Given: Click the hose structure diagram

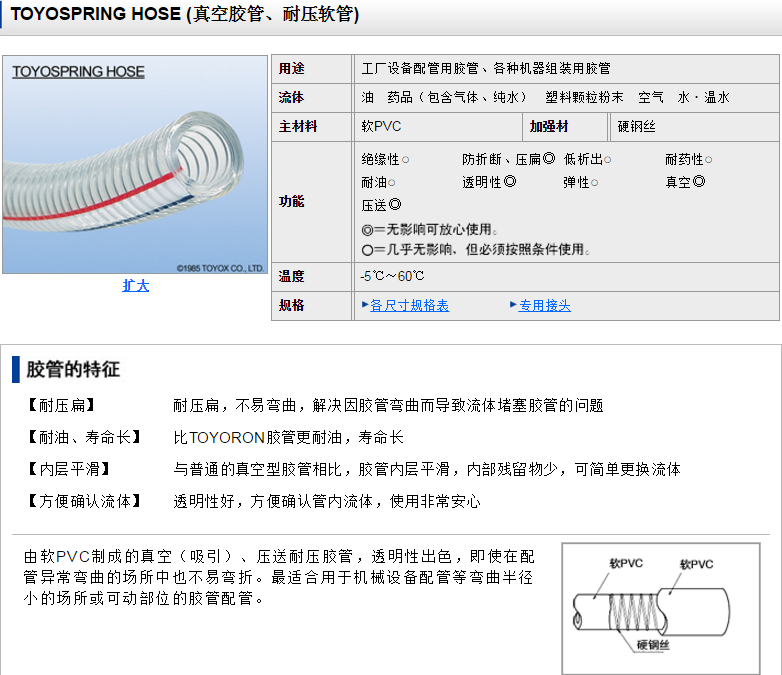Looking at the screenshot, I should click(x=661, y=609).
